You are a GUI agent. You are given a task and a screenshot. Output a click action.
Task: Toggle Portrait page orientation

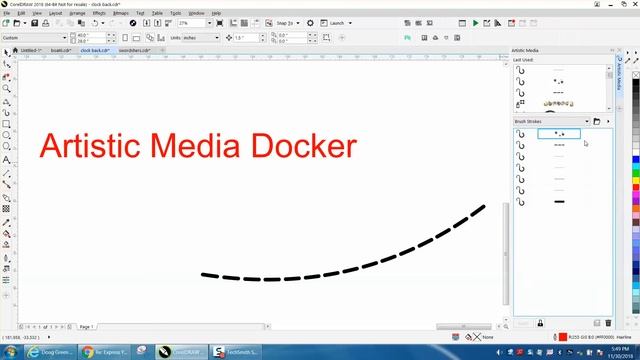(125, 38)
